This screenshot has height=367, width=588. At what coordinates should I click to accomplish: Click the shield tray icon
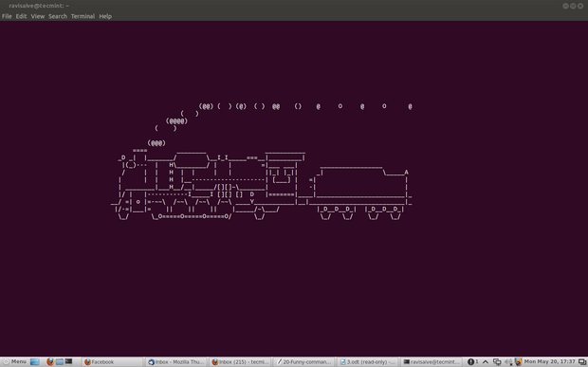pos(518,361)
